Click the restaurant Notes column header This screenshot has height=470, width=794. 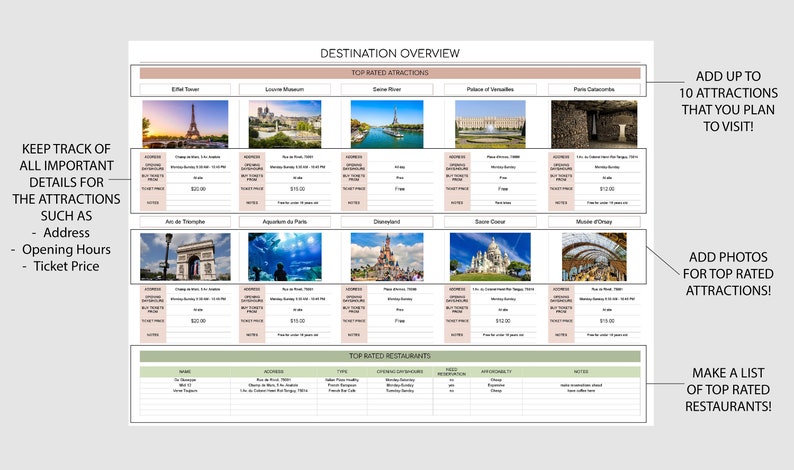point(580,372)
